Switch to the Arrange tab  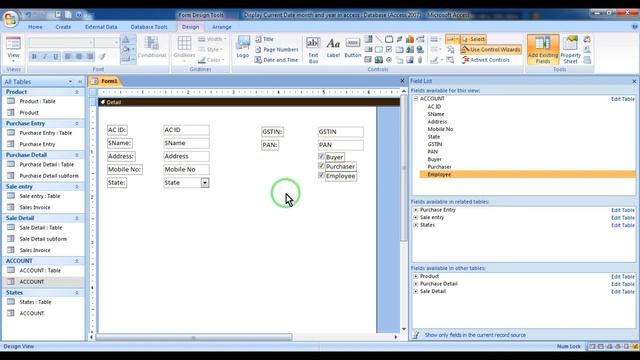point(222,27)
